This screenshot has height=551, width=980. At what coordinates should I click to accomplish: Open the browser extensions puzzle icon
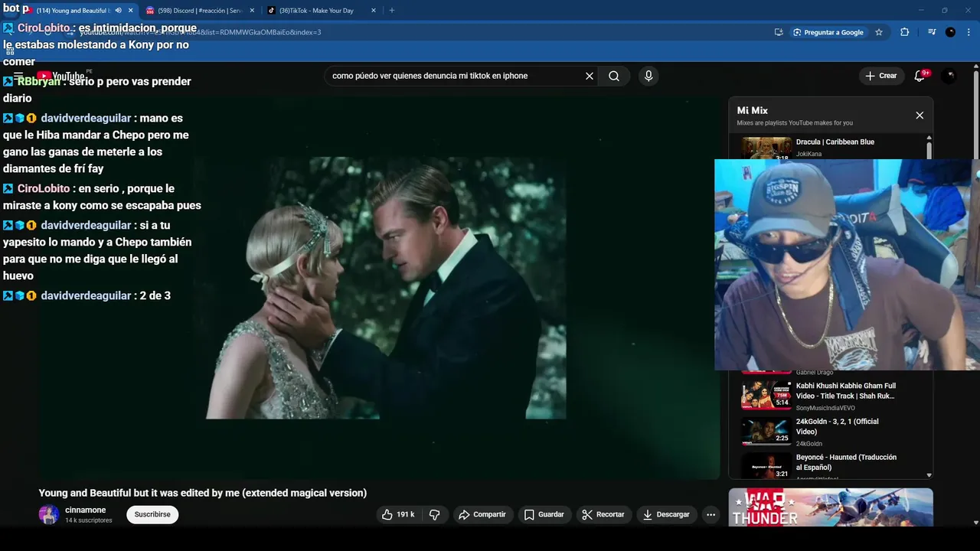click(x=905, y=32)
